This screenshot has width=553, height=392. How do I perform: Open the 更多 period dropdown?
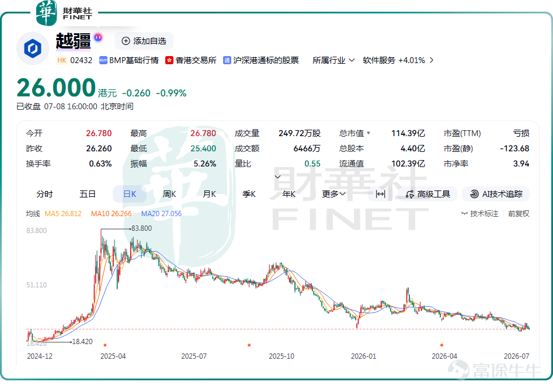(333, 194)
